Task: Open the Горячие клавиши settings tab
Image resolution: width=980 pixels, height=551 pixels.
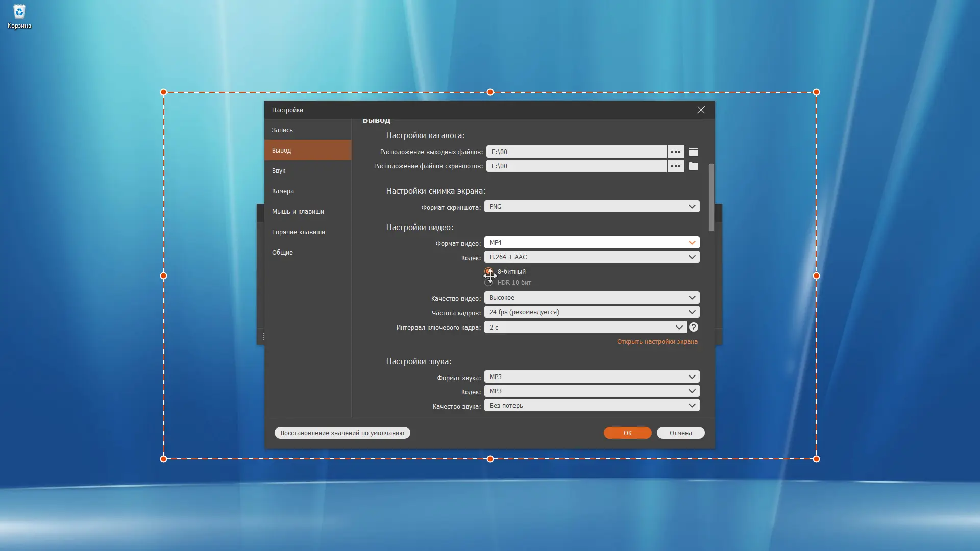Action: 298,232
